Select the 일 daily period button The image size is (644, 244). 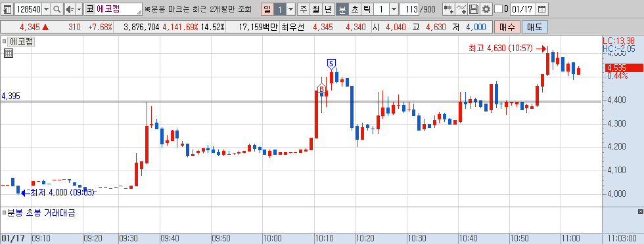(x=267, y=9)
